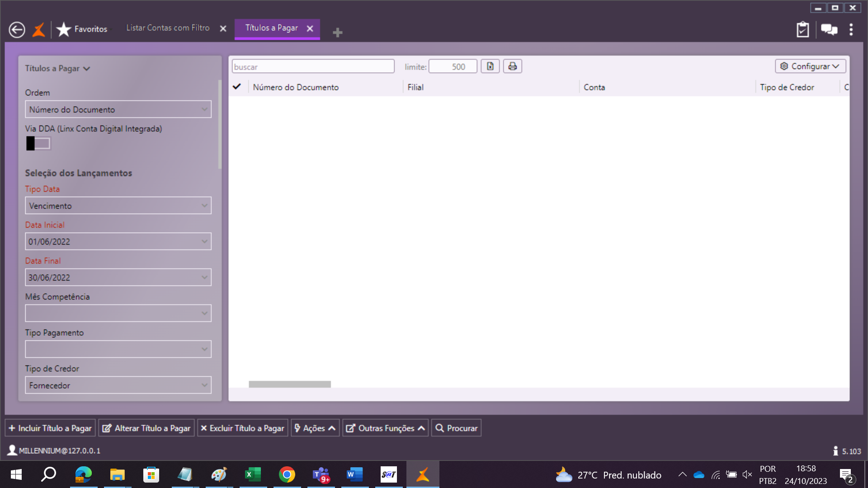Click the back arrow icon
The height and width of the screenshot is (488, 868).
click(17, 30)
